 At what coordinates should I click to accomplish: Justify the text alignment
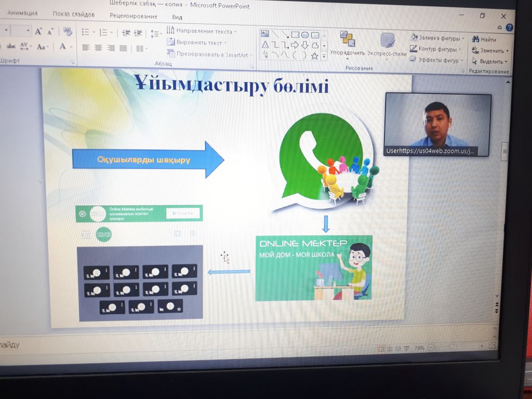(123, 48)
